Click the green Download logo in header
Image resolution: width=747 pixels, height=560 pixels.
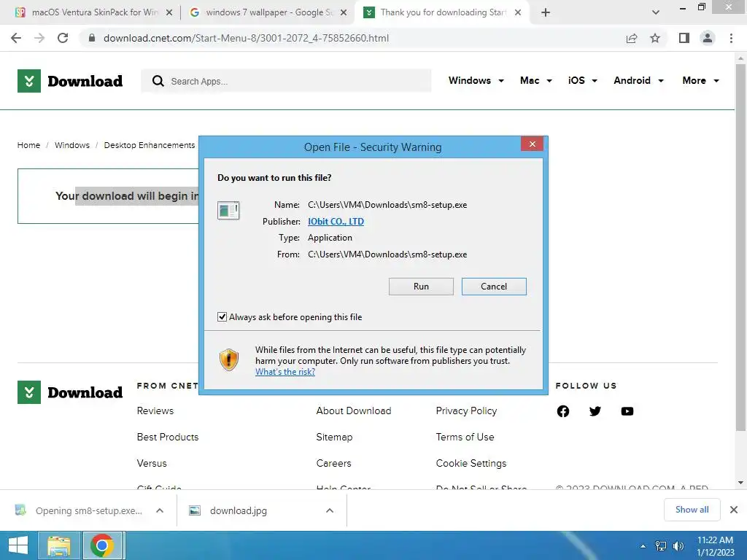pyautogui.click(x=70, y=81)
